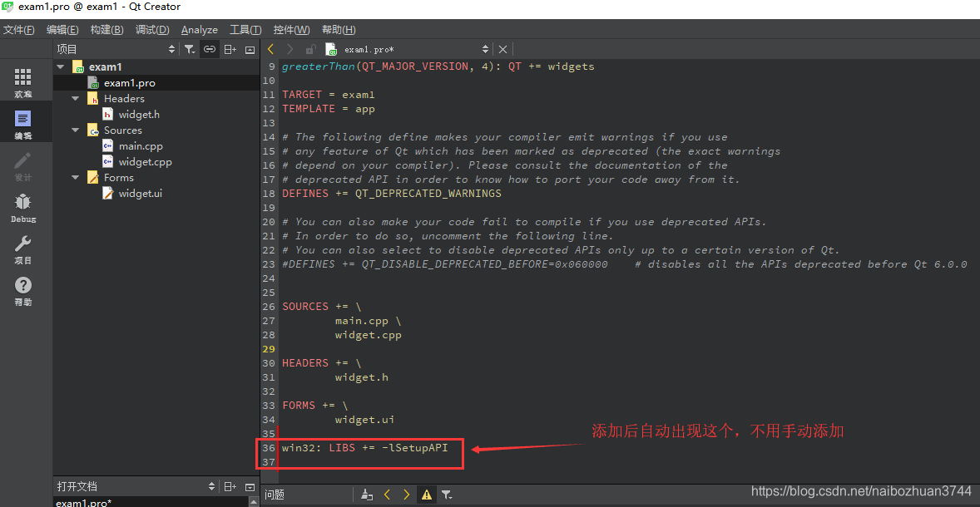Click the forward navigation arrow in issues pane
This screenshot has height=507, width=980.
click(407, 494)
